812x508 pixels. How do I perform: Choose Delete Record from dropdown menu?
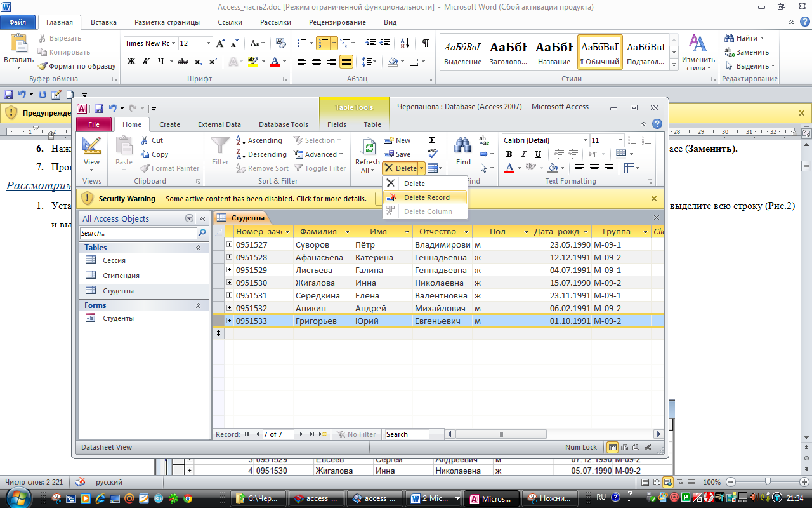click(x=424, y=197)
